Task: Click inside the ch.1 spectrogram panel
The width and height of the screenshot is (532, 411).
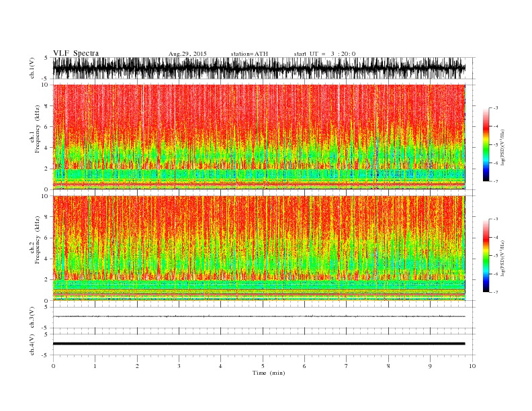Action: click(x=259, y=137)
